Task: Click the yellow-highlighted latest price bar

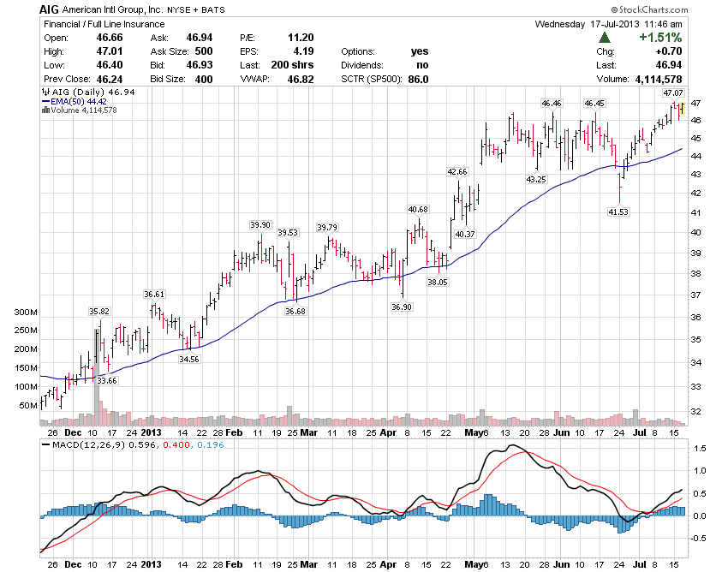Action: [x=682, y=109]
